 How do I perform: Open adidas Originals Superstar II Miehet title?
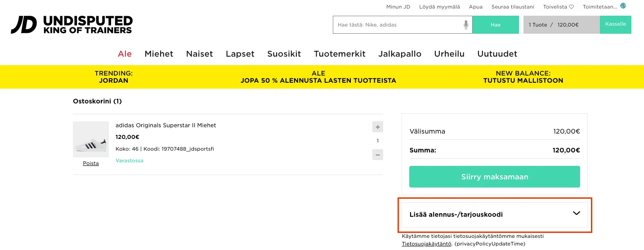tap(166, 125)
